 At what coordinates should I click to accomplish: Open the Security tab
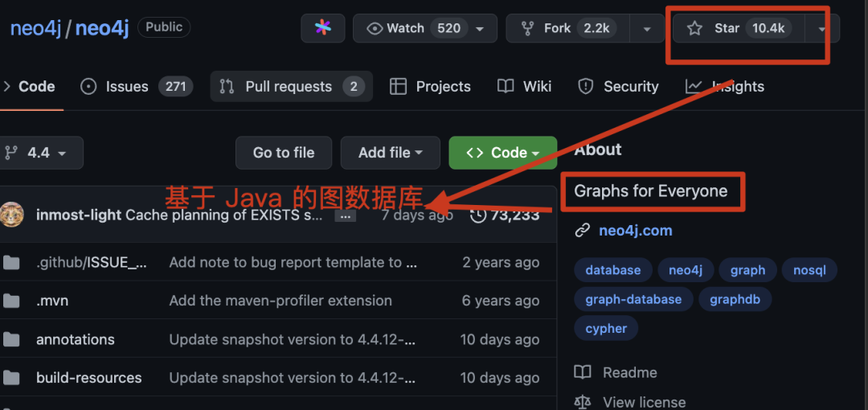click(x=618, y=87)
